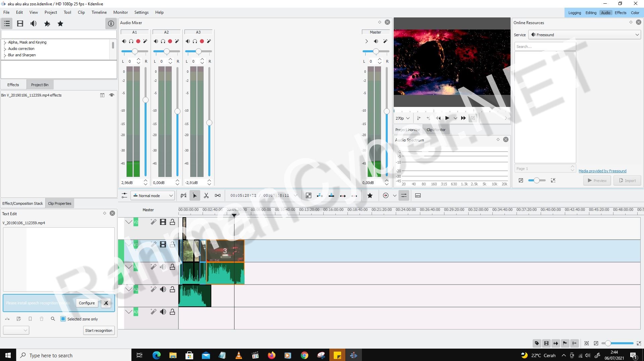Open Master channel effects wand
This screenshot has width=644, height=361.
(x=385, y=41)
